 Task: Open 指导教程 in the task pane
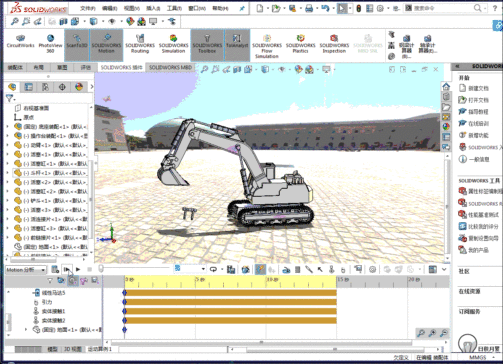click(x=474, y=112)
